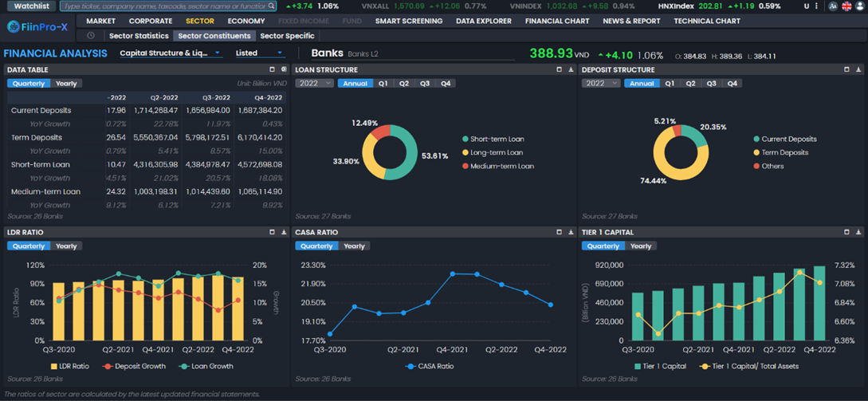Open the MARKET menu
This screenshot has height=401, width=868.
pos(100,21)
